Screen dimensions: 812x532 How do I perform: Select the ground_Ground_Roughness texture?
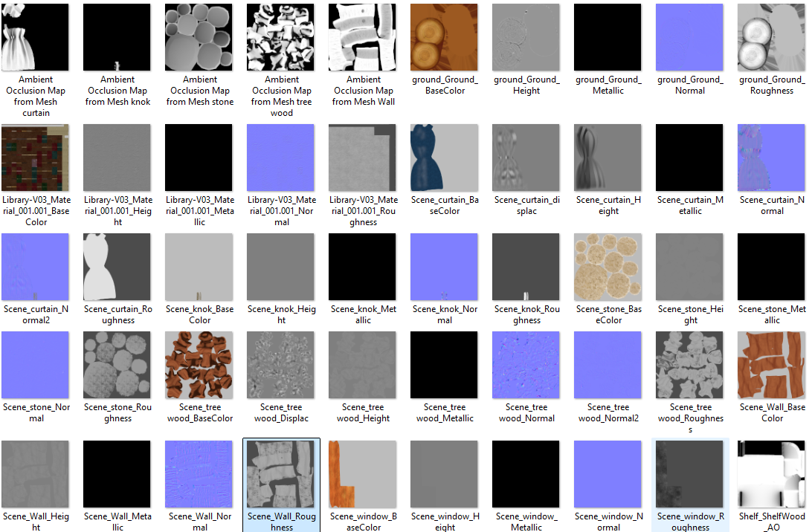[771, 36]
